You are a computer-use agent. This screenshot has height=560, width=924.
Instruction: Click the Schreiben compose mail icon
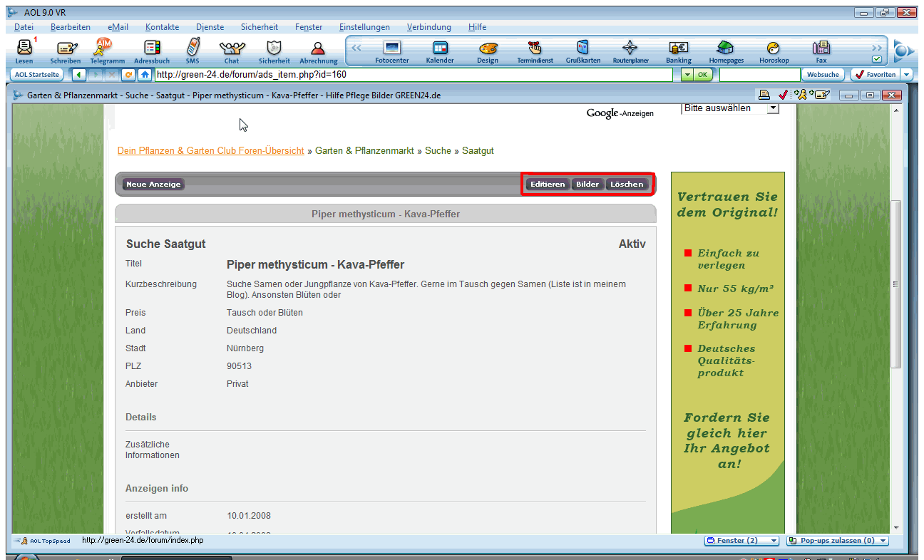tap(66, 48)
